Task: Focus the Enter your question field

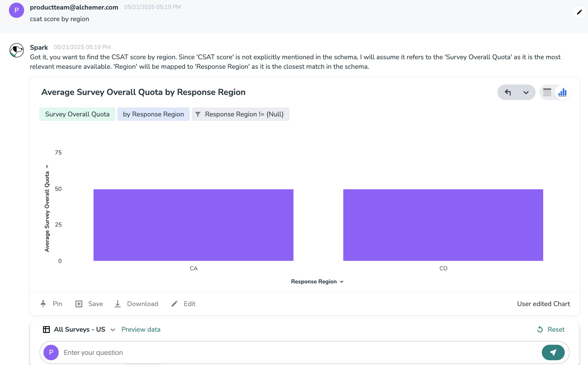Action: [x=298, y=352]
